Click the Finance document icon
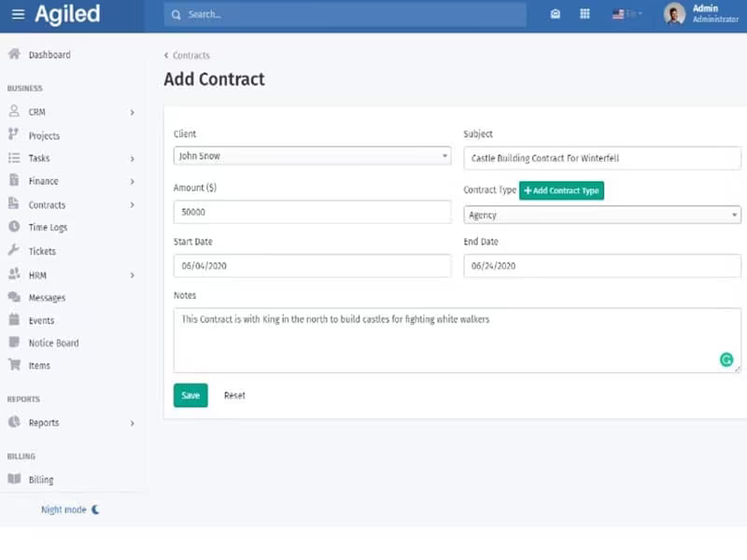The image size is (747, 560). [x=14, y=180]
